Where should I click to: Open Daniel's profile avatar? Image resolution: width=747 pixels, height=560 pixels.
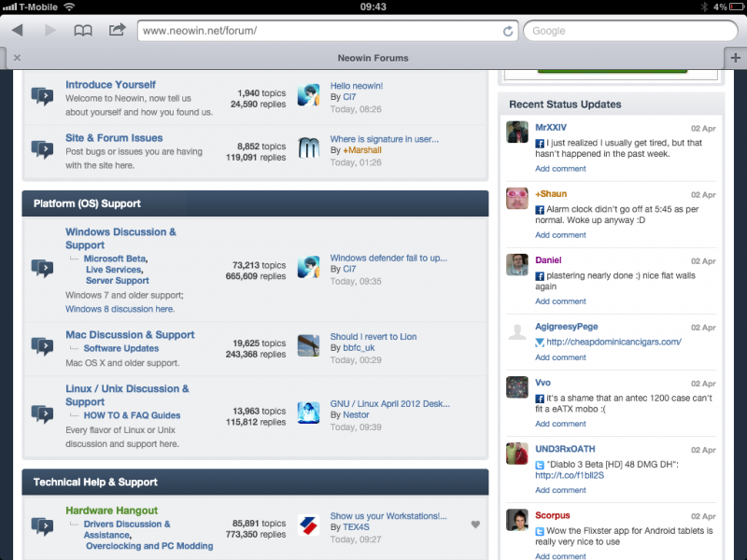[x=517, y=264]
